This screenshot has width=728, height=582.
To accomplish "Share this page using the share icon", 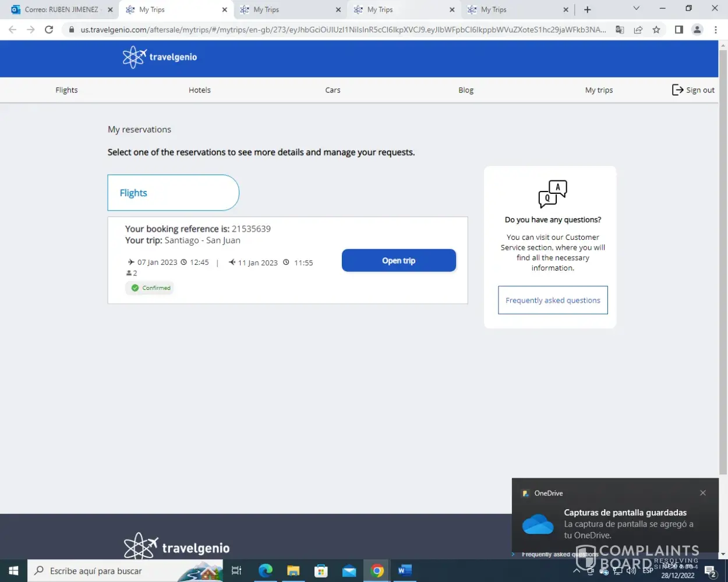I will (x=638, y=30).
